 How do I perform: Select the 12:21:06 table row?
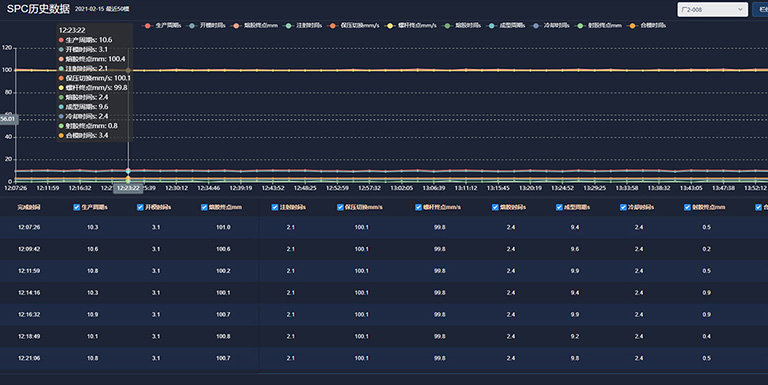(x=384, y=358)
